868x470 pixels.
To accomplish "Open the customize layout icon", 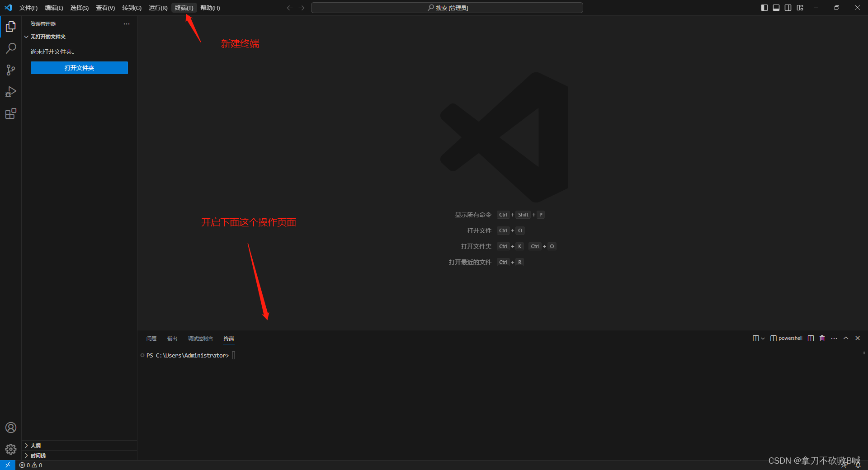I will coord(800,8).
